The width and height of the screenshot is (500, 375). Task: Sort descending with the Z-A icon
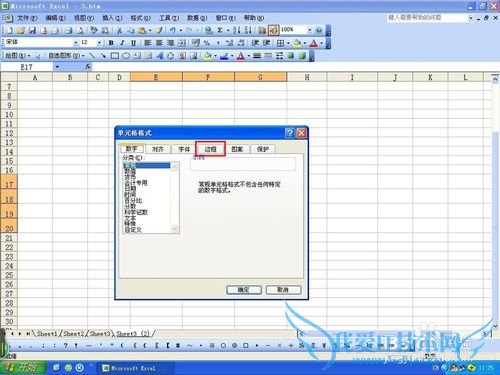coord(248,30)
